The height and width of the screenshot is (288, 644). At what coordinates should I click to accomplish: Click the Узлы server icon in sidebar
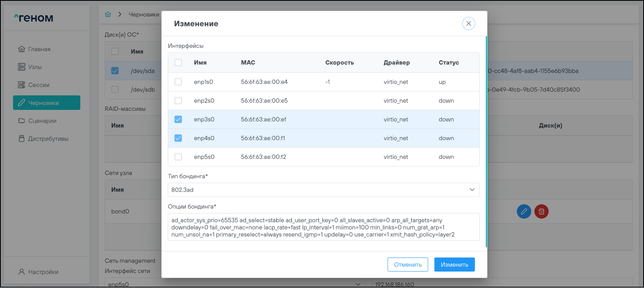pyautogui.click(x=22, y=67)
